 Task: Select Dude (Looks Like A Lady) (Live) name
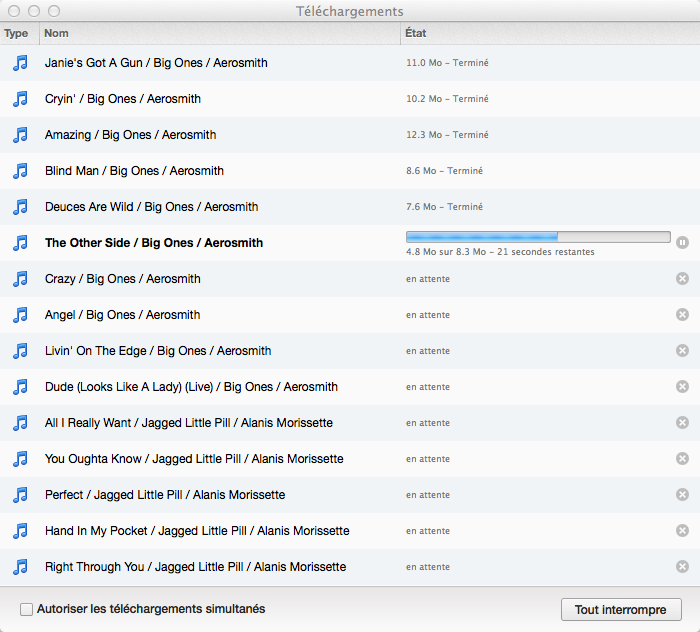pyautogui.click(x=192, y=387)
